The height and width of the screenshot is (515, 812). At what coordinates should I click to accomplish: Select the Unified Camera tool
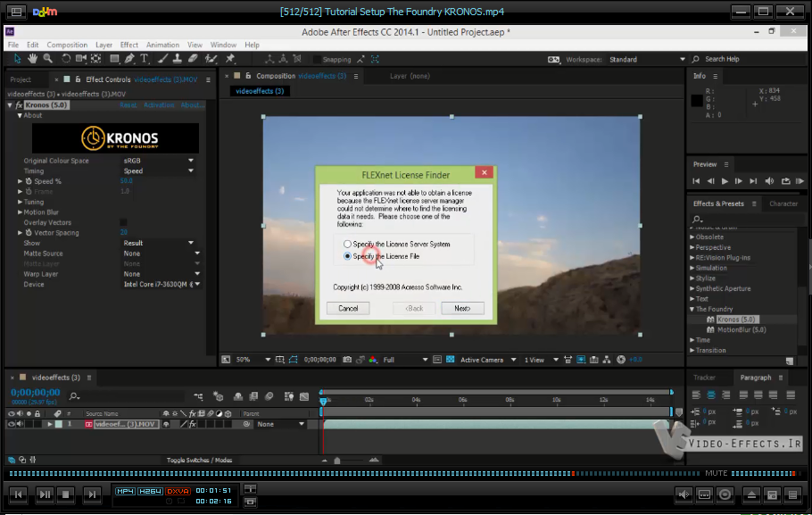81,59
